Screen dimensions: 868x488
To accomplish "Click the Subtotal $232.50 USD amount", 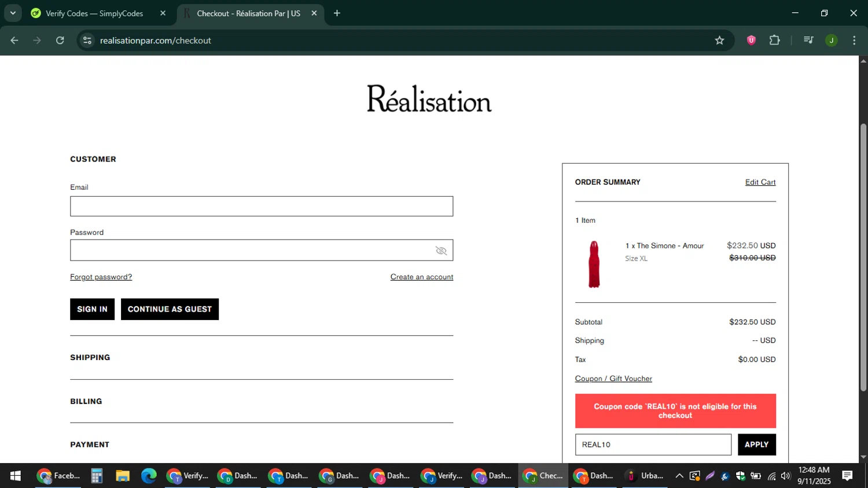I will pyautogui.click(x=752, y=322).
